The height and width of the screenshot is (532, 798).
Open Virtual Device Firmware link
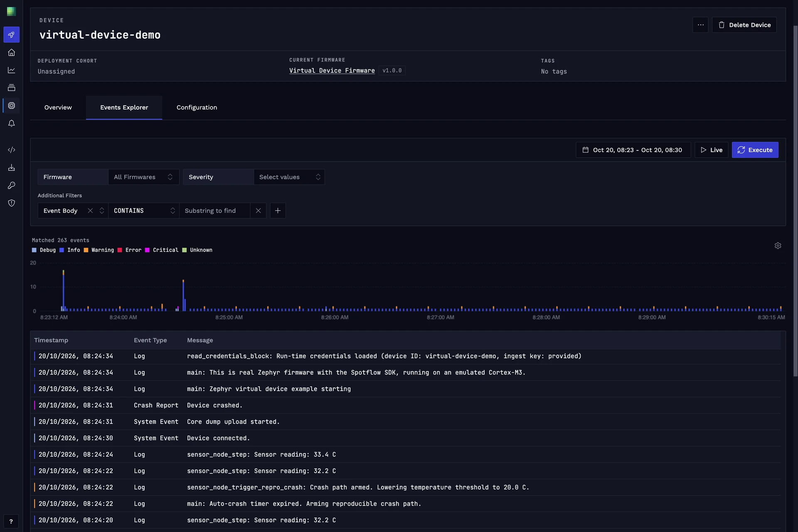332,71
